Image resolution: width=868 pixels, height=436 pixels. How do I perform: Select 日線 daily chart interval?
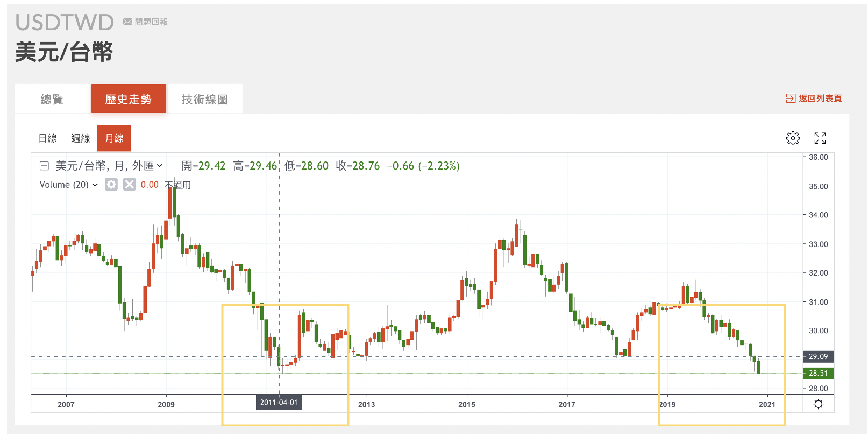pyautogui.click(x=48, y=138)
